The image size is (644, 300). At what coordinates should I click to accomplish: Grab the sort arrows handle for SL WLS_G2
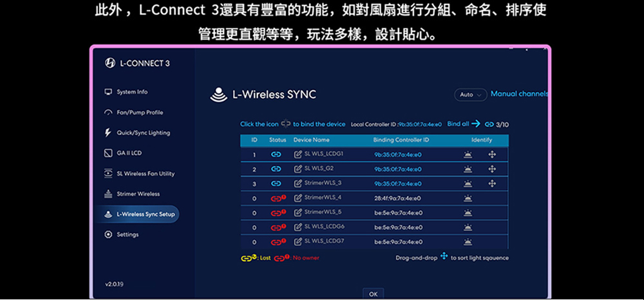coord(492,169)
